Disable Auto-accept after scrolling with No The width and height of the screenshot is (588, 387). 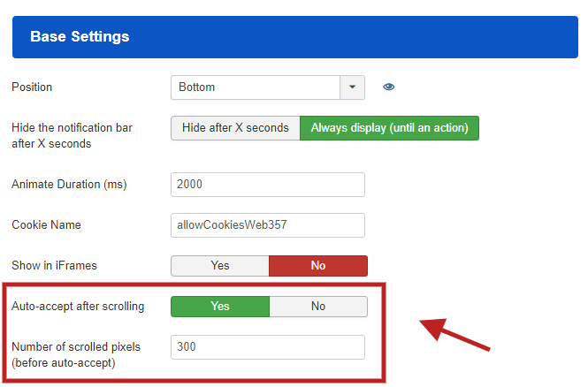pos(318,307)
